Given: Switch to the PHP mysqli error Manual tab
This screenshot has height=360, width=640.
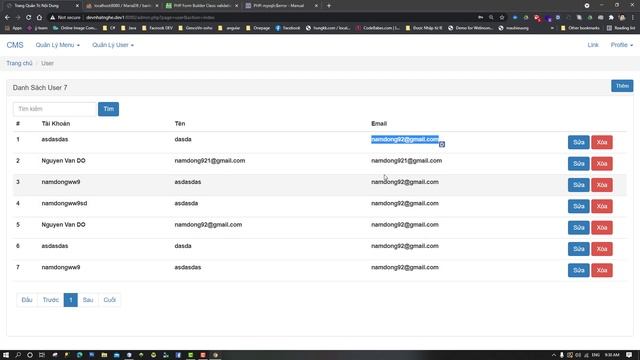Looking at the screenshot, I should pos(282,6).
